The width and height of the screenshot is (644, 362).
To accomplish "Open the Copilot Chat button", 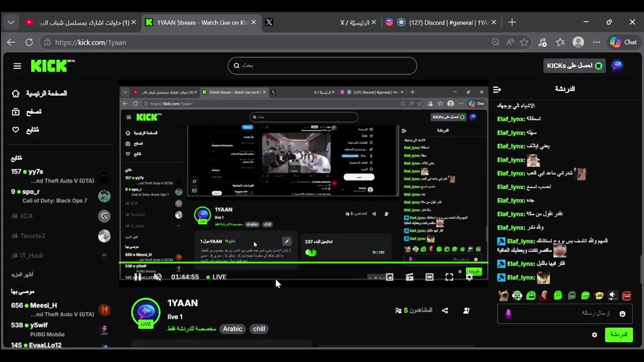I will click(x=624, y=42).
